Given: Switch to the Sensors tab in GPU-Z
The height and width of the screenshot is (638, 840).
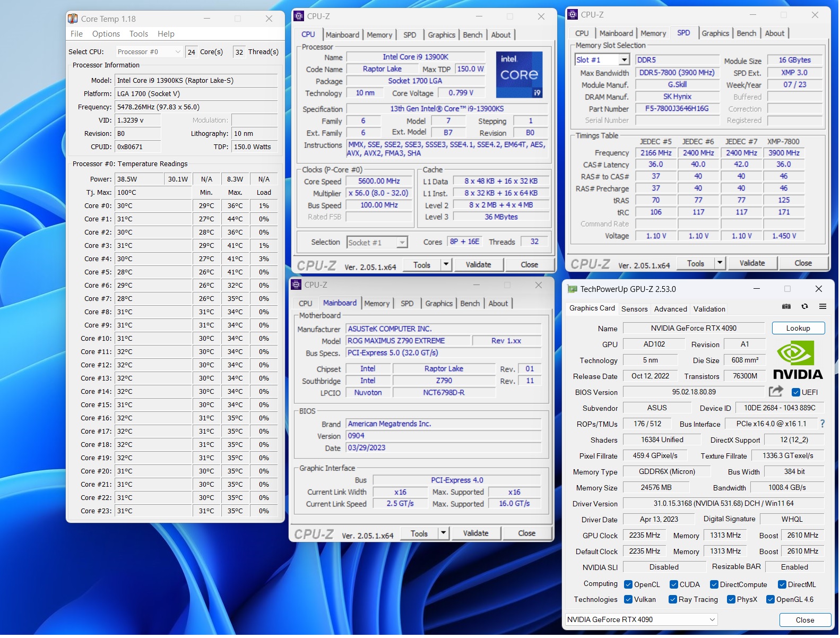Looking at the screenshot, I should (634, 309).
